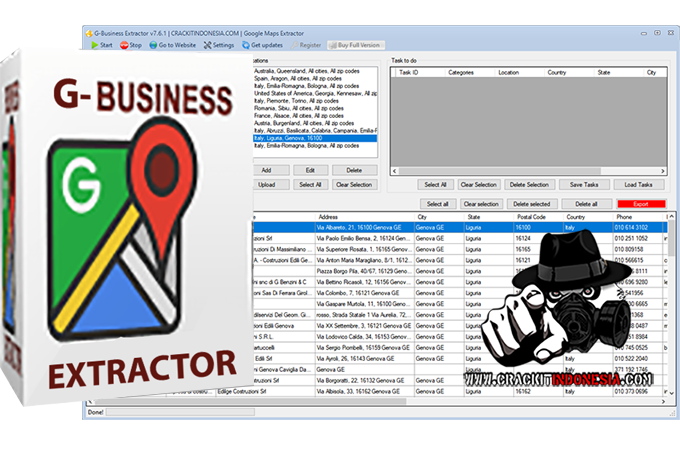
Task: Open Settings with the wrench icon
Action: pyautogui.click(x=207, y=45)
